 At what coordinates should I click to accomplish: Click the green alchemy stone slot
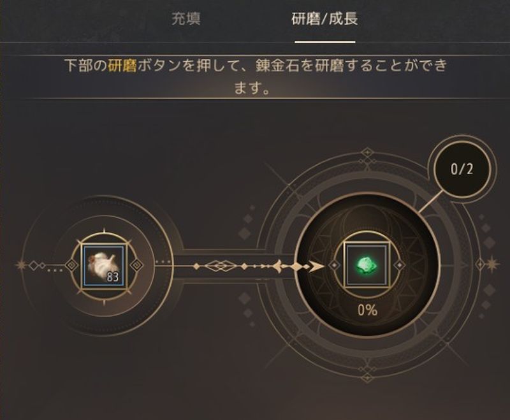367,265
